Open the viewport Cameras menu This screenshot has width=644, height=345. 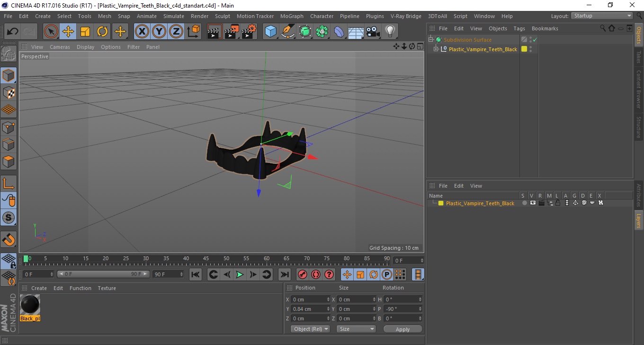pyautogui.click(x=60, y=47)
